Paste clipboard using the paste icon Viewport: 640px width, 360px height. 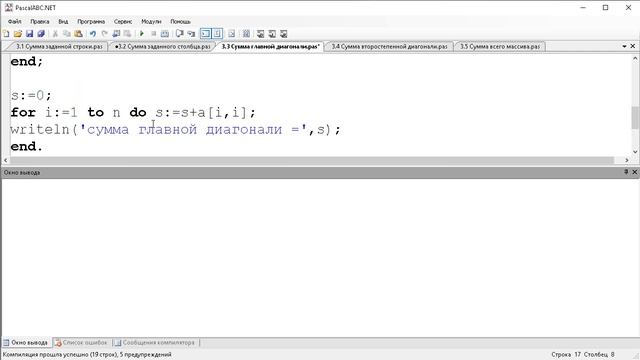pos(78,34)
